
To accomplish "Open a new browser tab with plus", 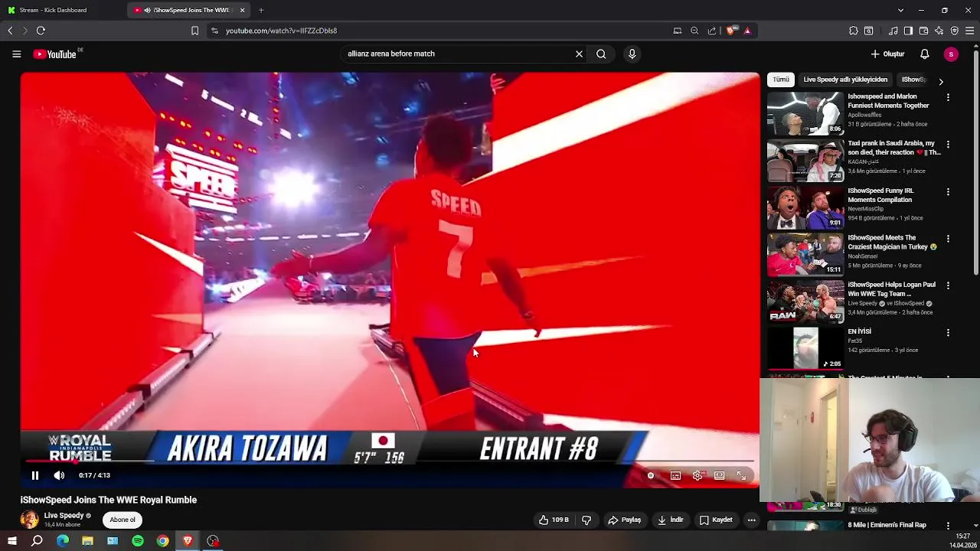I will pyautogui.click(x=261, y=10).
